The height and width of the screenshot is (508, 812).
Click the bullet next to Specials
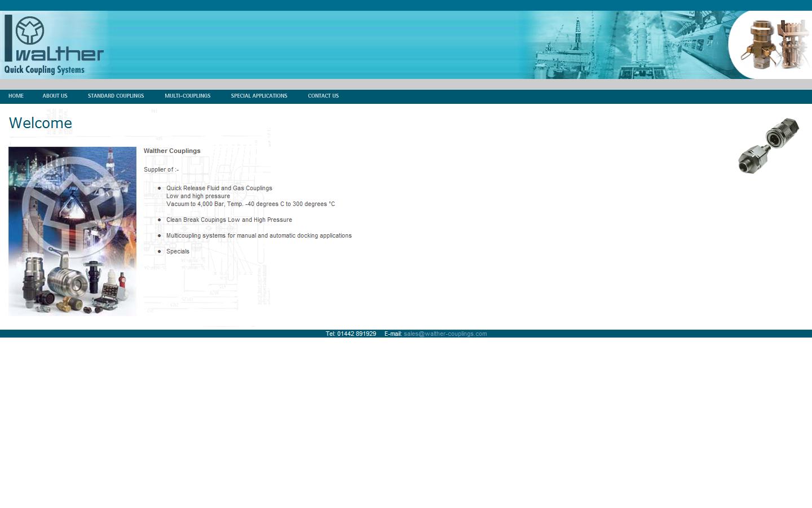coord(160,252)
